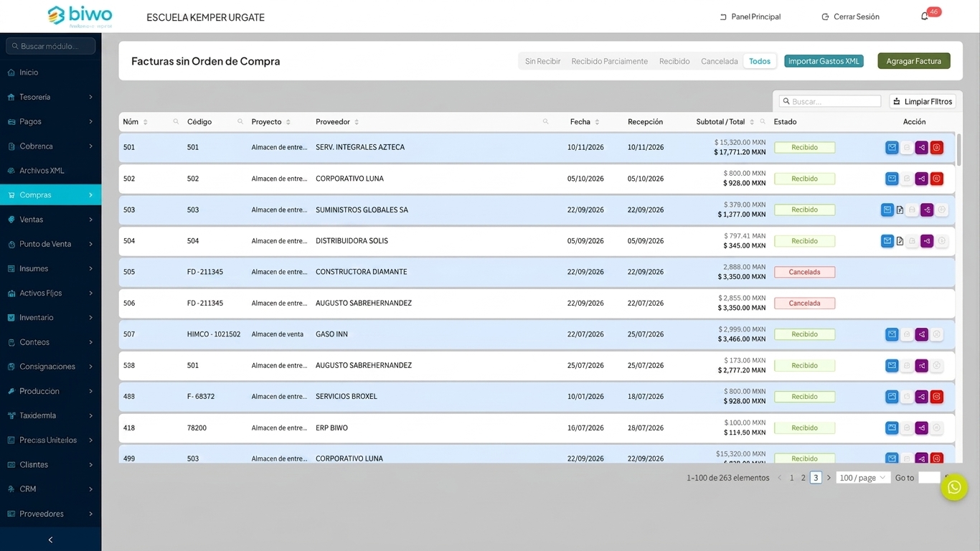Click the Inventario sidebar icon
Image resolution: width=980 pixels, height=551 pixels.
(11, 318)
